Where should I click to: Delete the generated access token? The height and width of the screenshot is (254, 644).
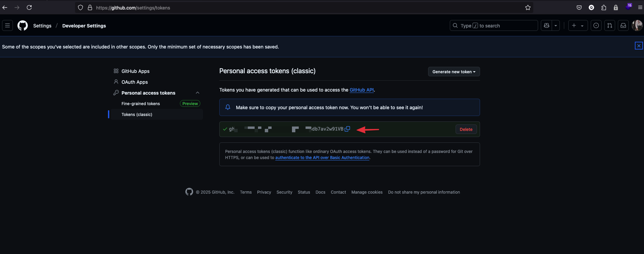[x=466, y=129]
